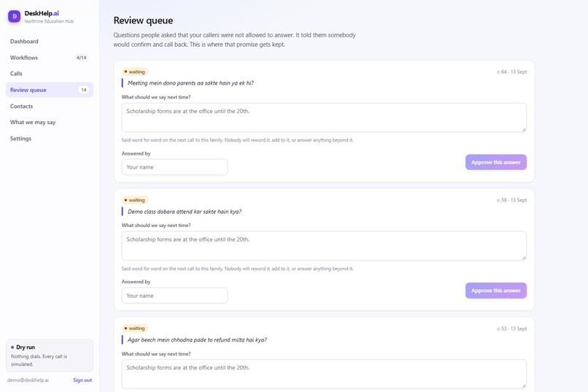This screenshot has height=392, width=588.
Task: Open Settings from the sidebar
Action: (x=50, y=139)
